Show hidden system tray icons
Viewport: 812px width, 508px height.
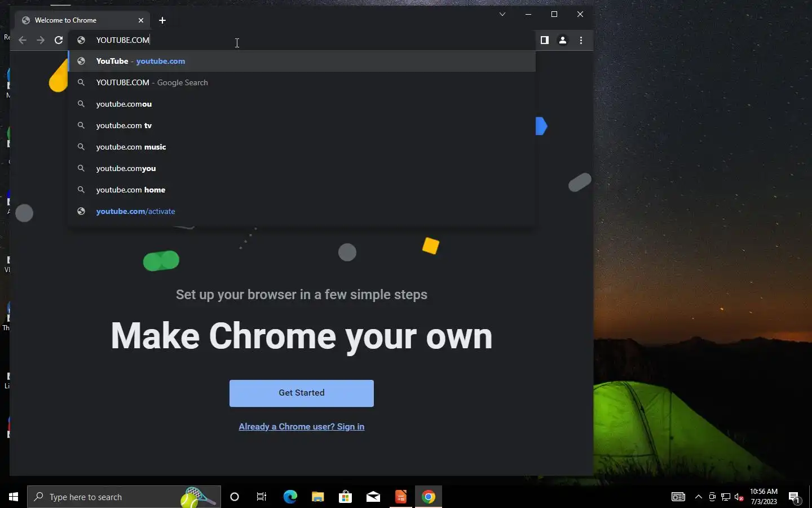click(x=699, y=497)
